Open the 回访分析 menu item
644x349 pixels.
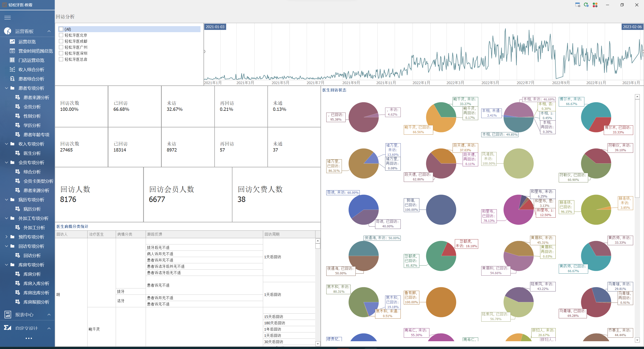[32, 256]
